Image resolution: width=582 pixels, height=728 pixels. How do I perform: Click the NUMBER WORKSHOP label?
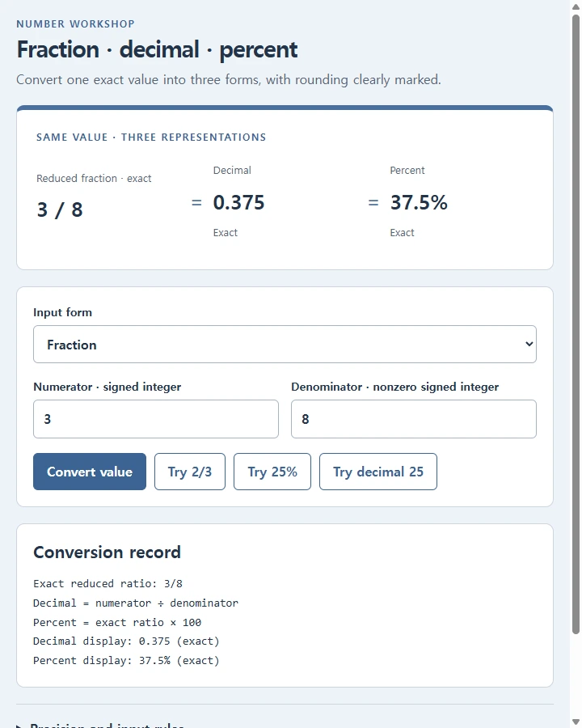tap(76, 24)
